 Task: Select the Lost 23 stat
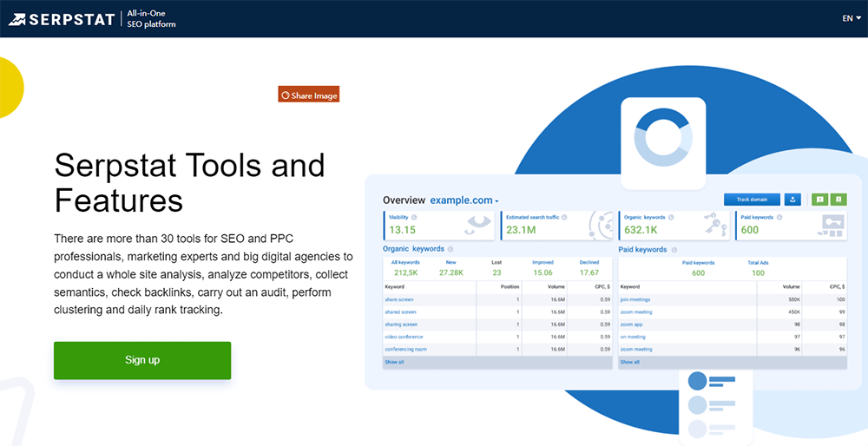tap(496, 268)
